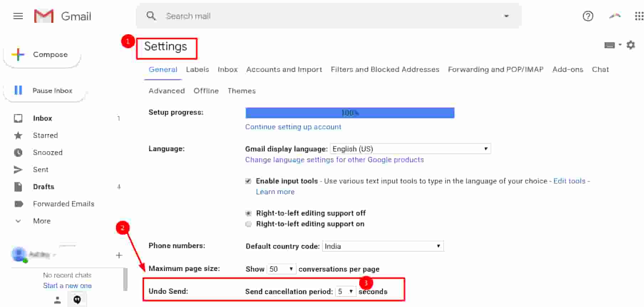Click the Compose button
Image resolution: width=644 pixels, height=307 pixels.
point(42,55)
